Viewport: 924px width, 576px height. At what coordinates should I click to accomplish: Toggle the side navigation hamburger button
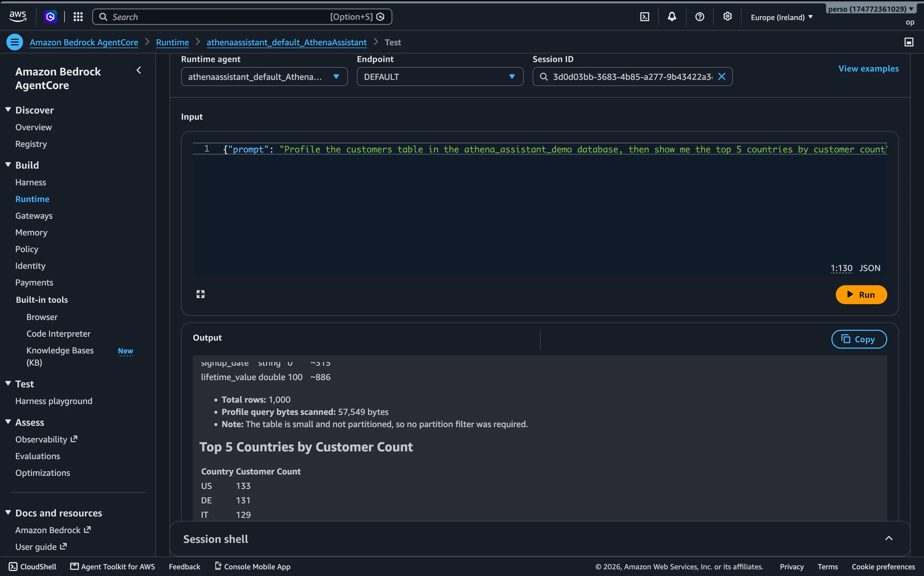coord(15,42)
